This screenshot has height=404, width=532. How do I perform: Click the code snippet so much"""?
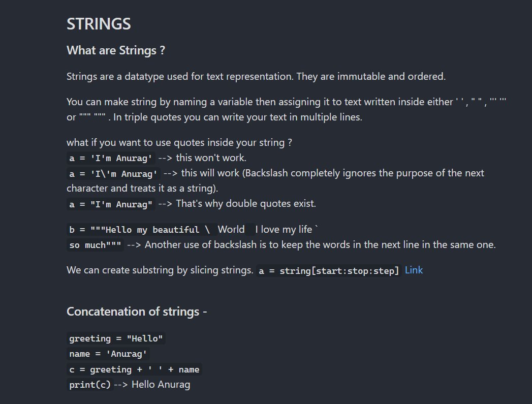coord(95,245)
